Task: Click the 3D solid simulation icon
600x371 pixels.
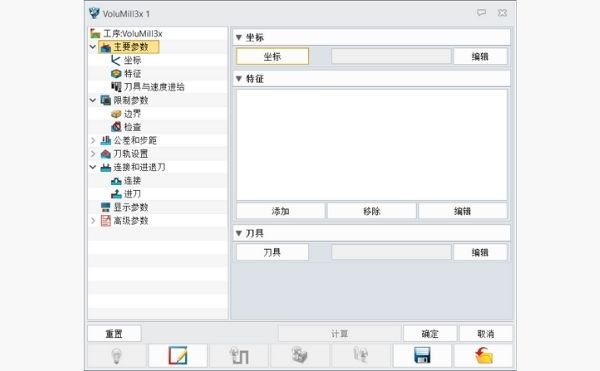Action: (300, 355)
